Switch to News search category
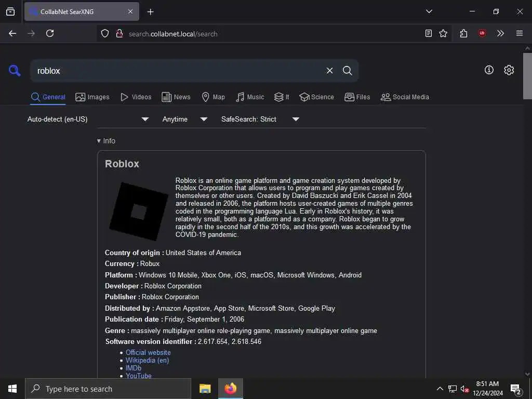Screen dimensions: 532x399 176,97
